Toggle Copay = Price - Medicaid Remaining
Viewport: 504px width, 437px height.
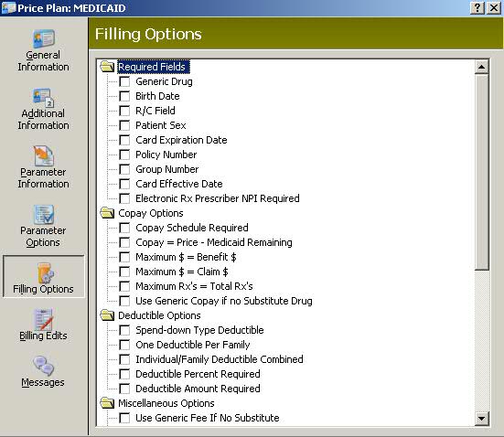(124, 242)
